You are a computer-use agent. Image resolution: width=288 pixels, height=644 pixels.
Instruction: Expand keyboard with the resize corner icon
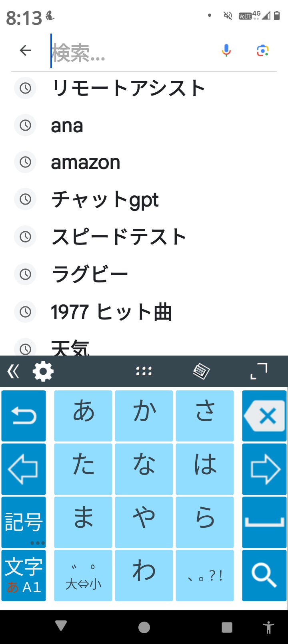[x=259, y=371]
